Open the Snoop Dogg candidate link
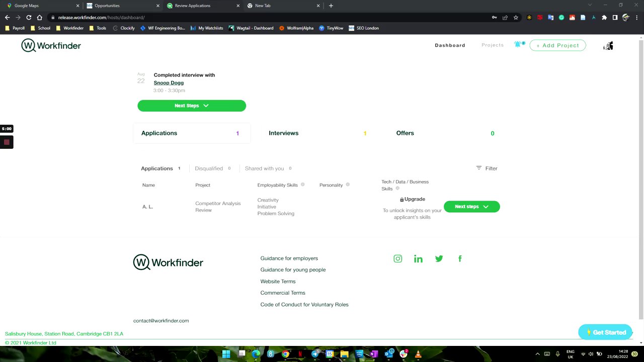Screen dimensions: 644x362 169,82
